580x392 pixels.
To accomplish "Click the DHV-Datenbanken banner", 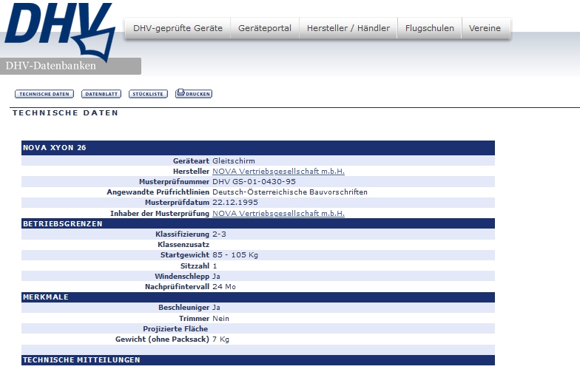I will pyautogui.click(x=70, y=66).
